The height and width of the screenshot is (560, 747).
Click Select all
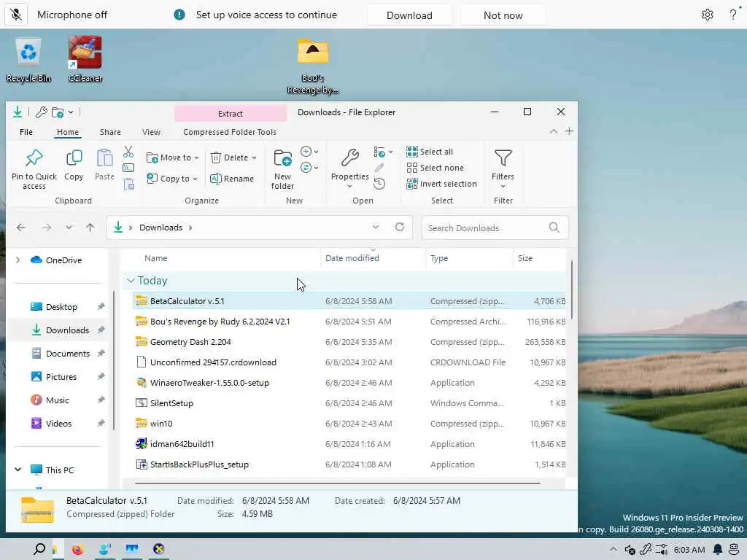(x=429, y=152)
